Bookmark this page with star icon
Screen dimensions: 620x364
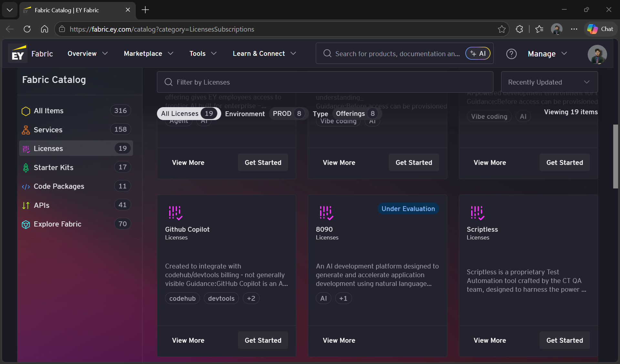(x=501, y=29)
